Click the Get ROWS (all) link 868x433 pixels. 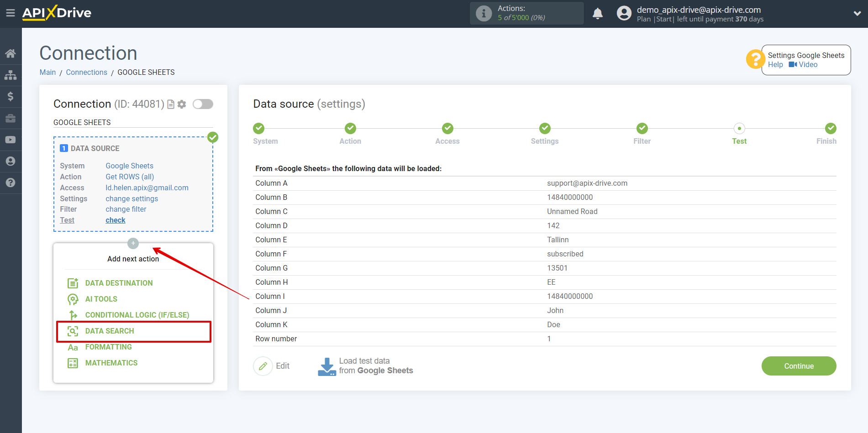tap(130, 177)
